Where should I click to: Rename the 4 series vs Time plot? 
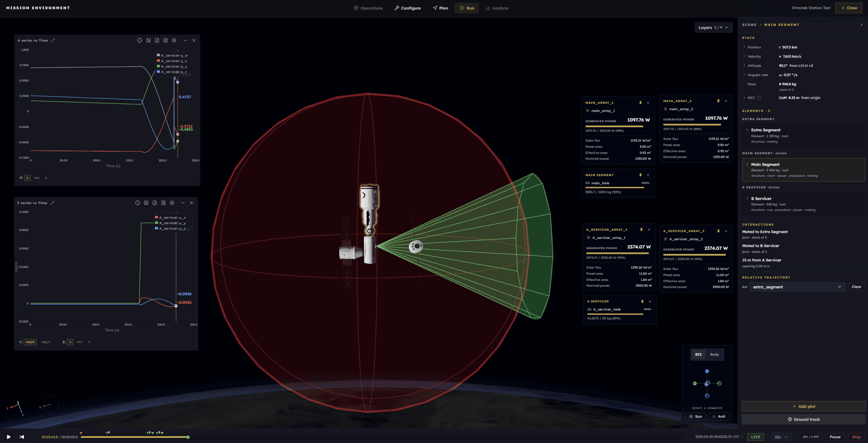tap(53, 40)
